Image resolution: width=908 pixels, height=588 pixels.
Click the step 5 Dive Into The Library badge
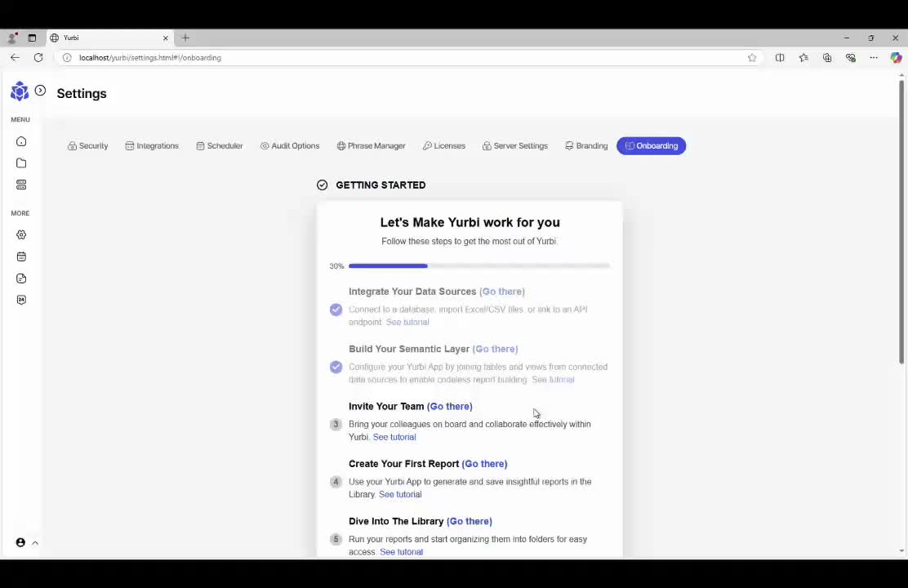point(336,539)
